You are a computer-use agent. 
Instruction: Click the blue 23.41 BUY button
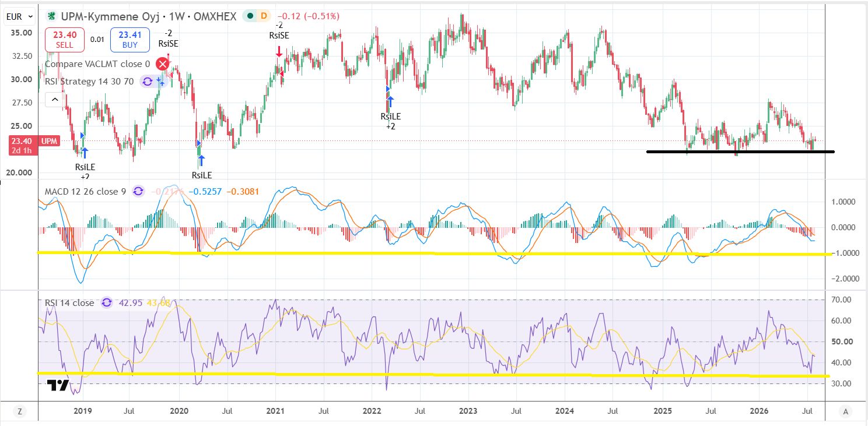[x=131, y=40]
